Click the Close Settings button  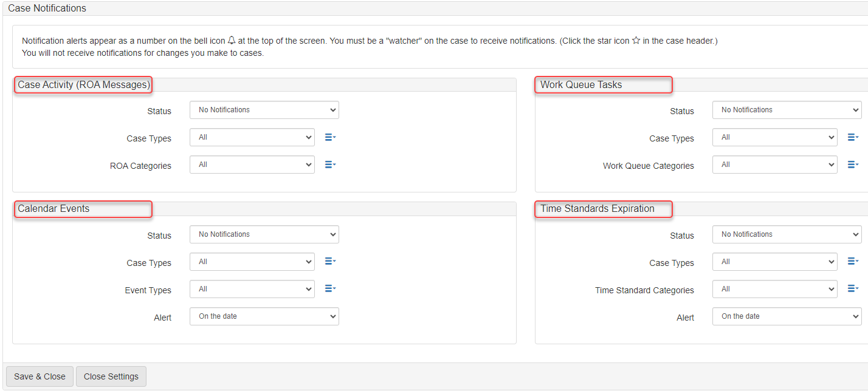[x=111, y=376]
